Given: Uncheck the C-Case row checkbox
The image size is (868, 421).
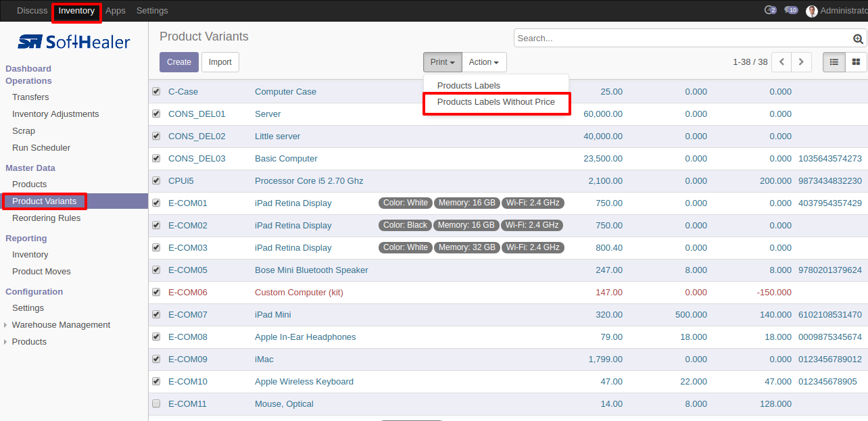Looking at the screenshot, I should [x=156, y=91].
